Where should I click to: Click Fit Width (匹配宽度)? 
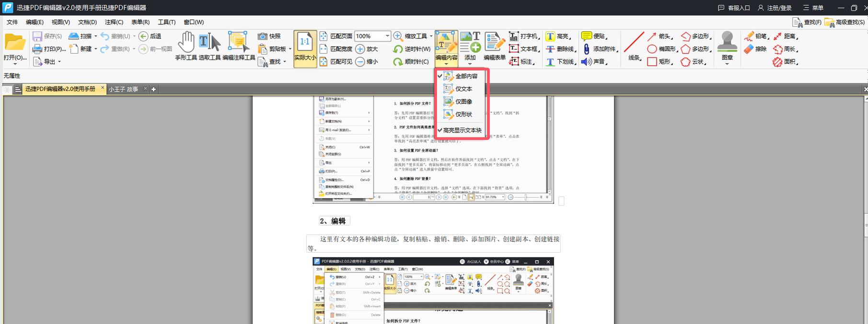pyautogui.click(x=336, y=49)
